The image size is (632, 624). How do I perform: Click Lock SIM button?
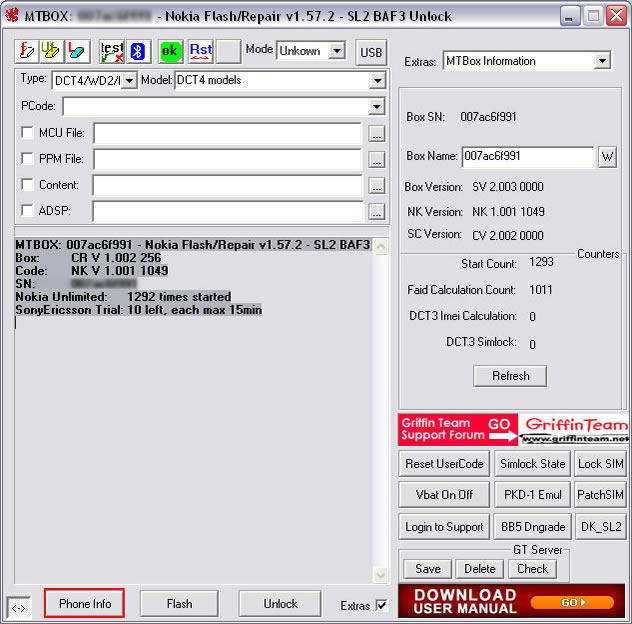pyautogui.click(x=601, y=464)
